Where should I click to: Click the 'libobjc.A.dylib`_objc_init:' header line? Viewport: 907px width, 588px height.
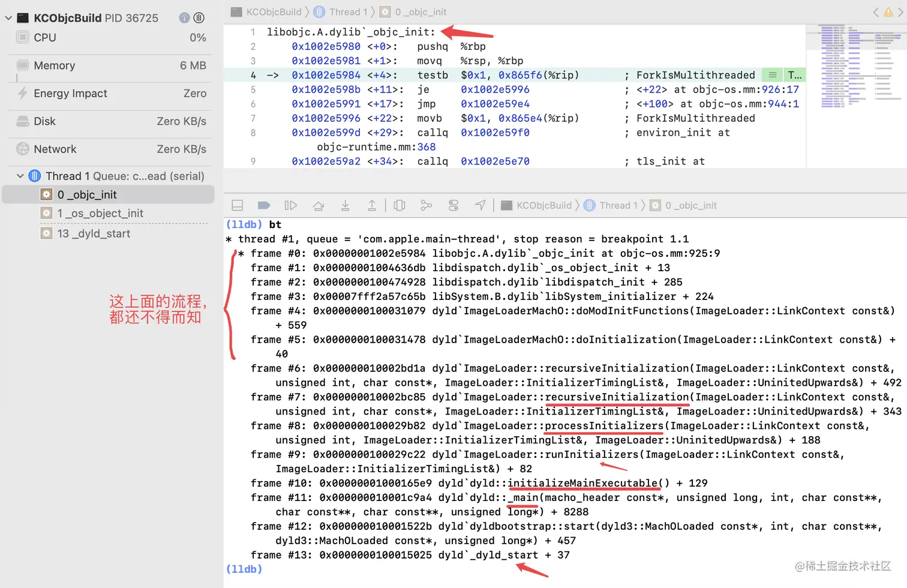click(351, 32)
